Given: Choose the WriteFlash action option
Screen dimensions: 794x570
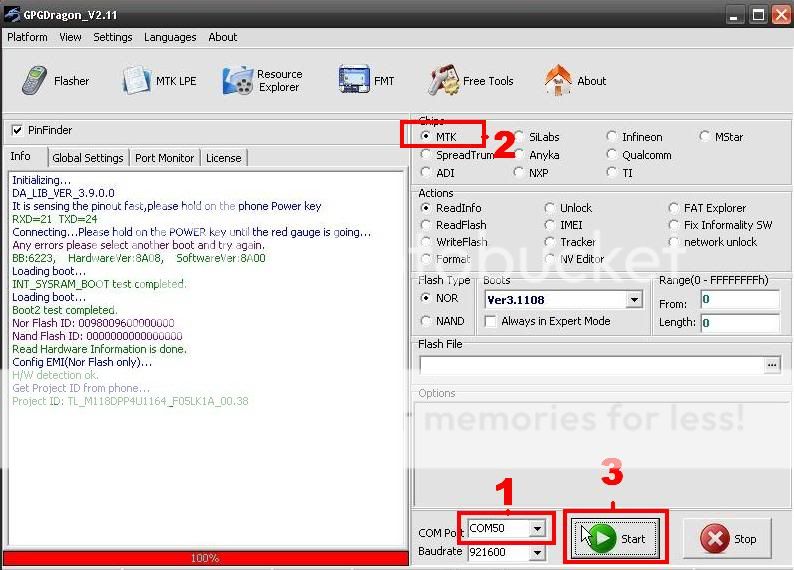Looking at the screenshot, I should click(x=427, y=242).
